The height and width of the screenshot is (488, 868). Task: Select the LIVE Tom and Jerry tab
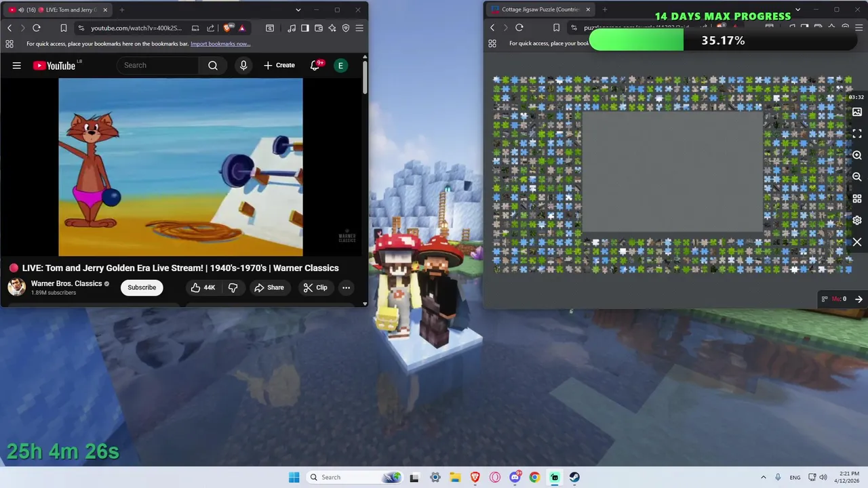pos(58,10)
